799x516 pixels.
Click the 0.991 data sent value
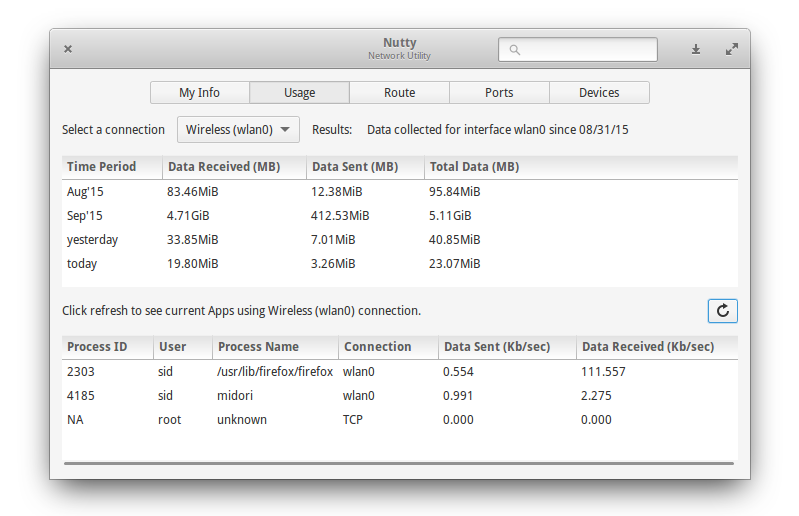coord(458,396)
